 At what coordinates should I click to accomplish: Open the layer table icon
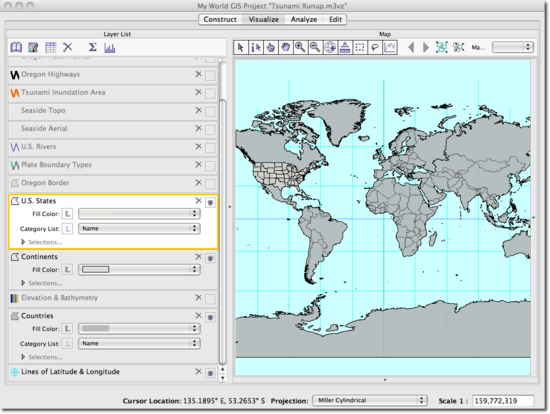tap(51, 47)
